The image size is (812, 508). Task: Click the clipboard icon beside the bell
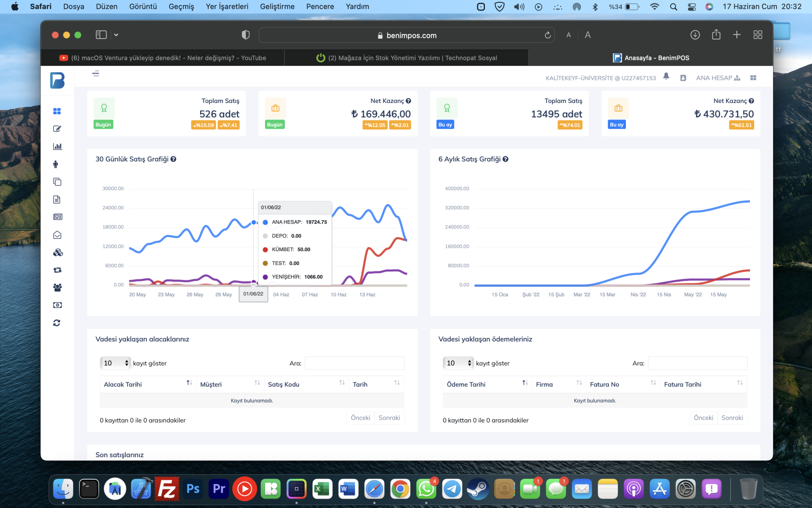(x=683, y=78)
